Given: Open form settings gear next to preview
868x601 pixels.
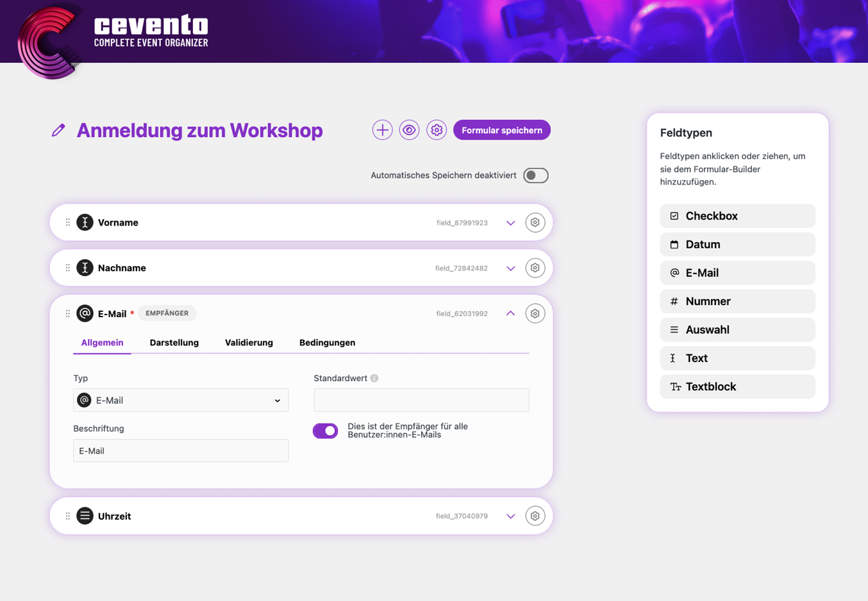Looking at the screenshot, I should (x=437, y=130).
